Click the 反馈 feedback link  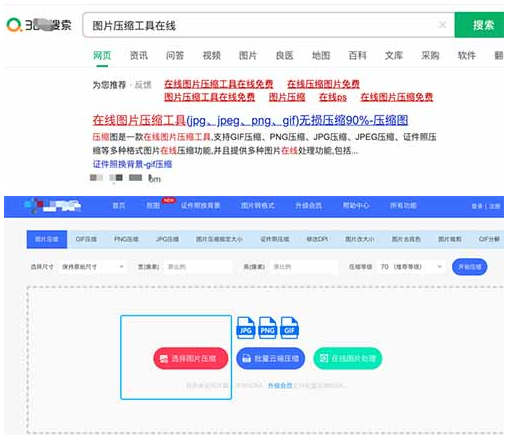coord(143,85)
